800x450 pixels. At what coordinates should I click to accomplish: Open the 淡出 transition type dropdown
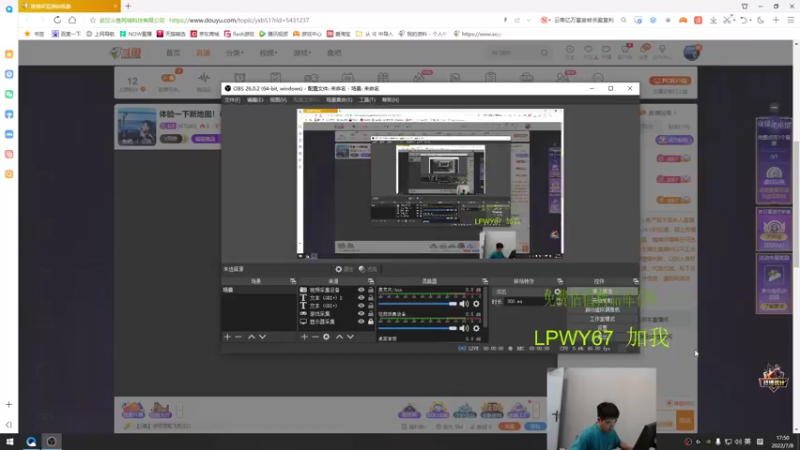click(x=523, y=292)
